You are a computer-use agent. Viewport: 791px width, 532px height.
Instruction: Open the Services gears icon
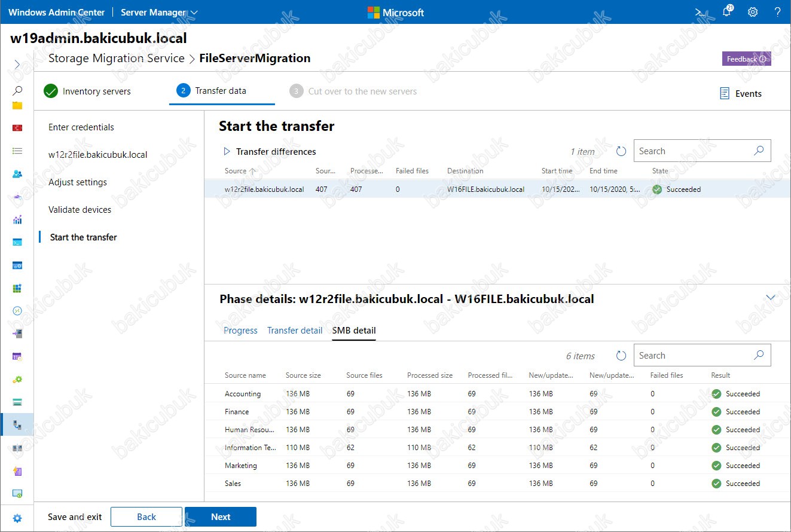17,379
